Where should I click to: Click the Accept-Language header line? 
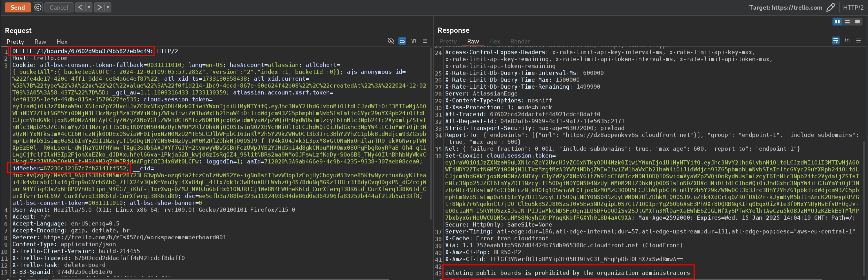pos(66,223)
